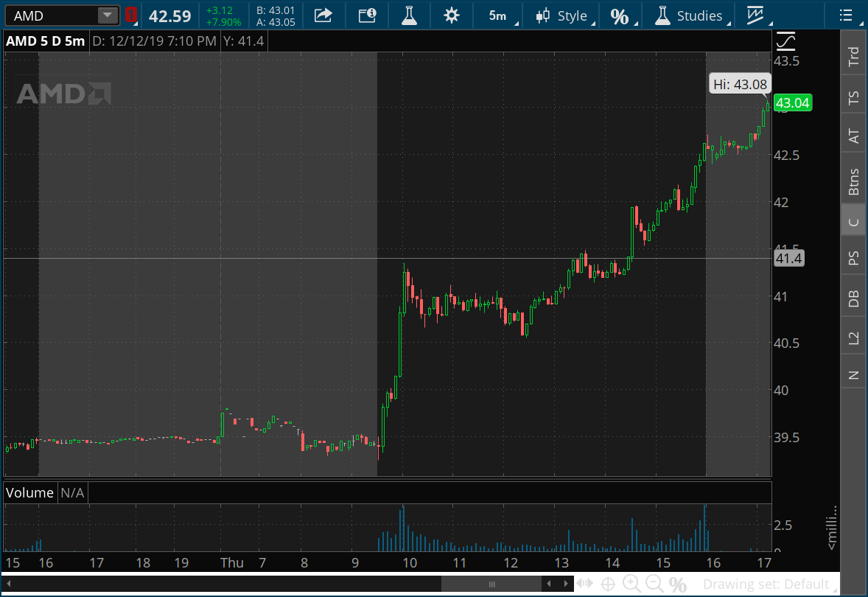
Task: Open the symbol description info icon
Action: point(367,15)
